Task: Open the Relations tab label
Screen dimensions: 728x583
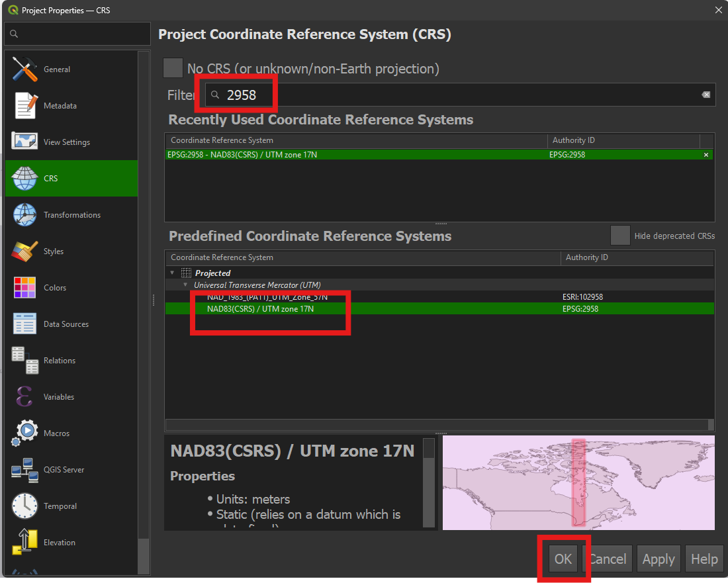Action: [x=60, y=361]
